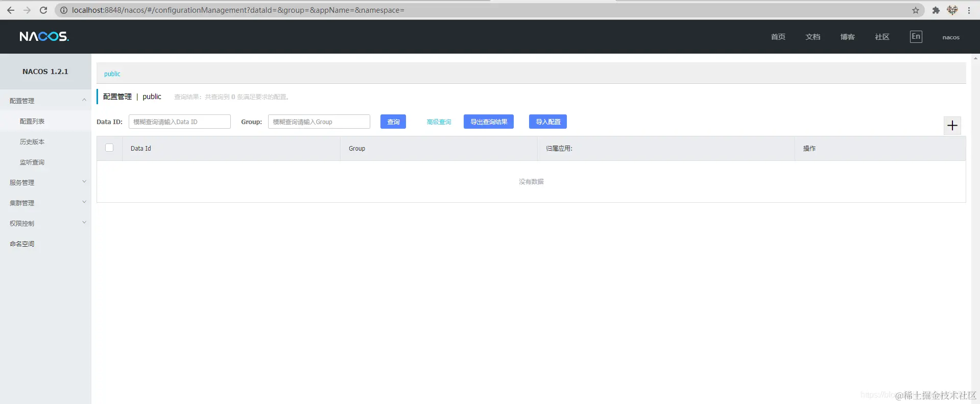
Task: Select the public namespace tab
Action: tap(112, 74)
